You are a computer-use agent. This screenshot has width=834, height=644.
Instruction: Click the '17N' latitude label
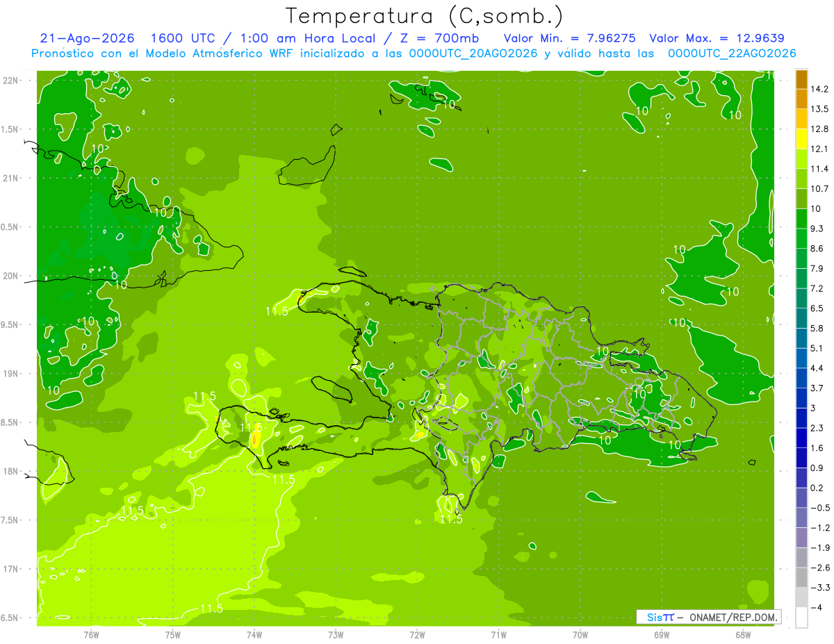(10, 569)
